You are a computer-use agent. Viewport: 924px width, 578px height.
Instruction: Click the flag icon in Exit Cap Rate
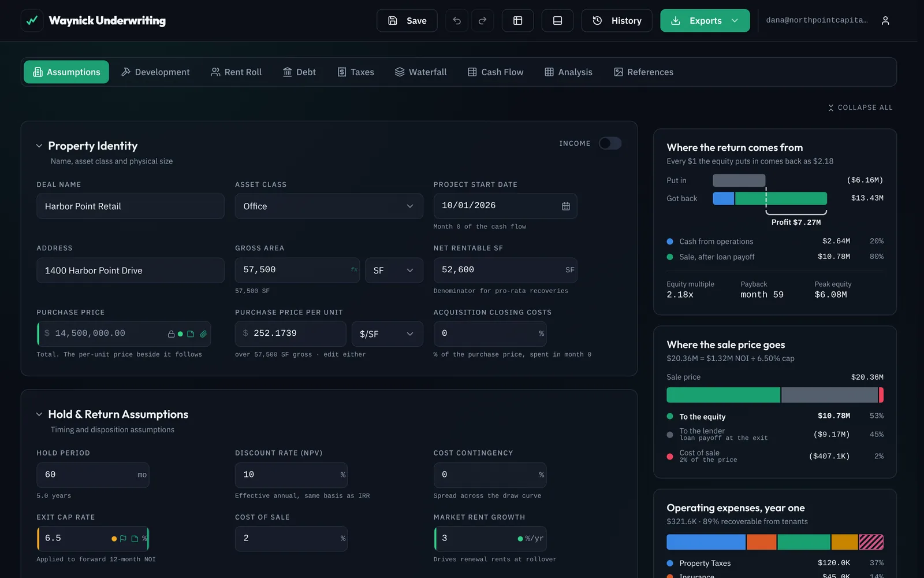point(123,539)
